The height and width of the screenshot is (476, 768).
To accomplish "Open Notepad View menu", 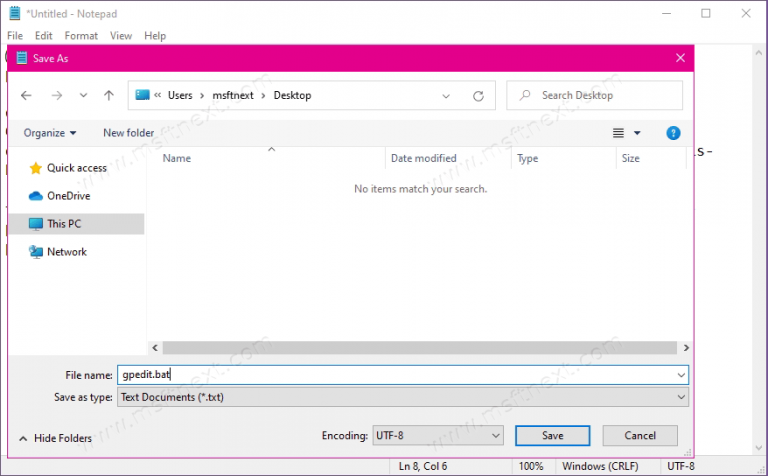I will [x=120, y=36].
